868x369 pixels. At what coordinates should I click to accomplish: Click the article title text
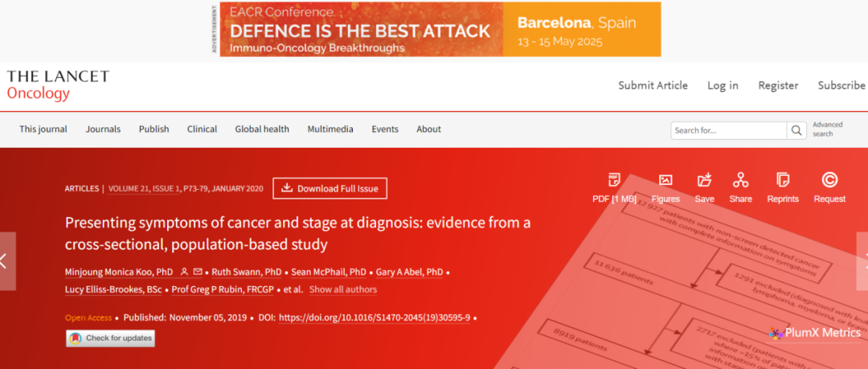click(298, 232)
